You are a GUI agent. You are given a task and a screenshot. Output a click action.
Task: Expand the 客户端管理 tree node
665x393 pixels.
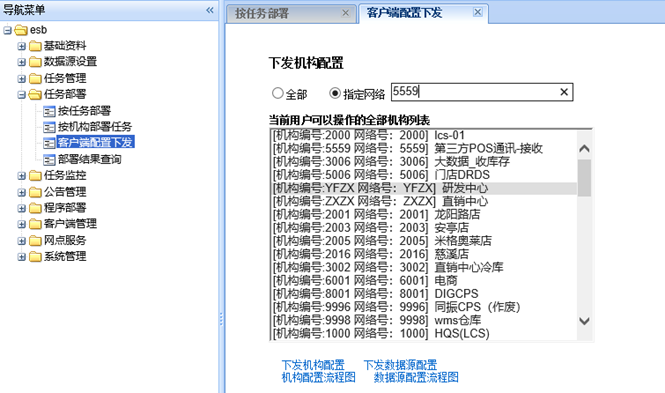pos(22,224)
